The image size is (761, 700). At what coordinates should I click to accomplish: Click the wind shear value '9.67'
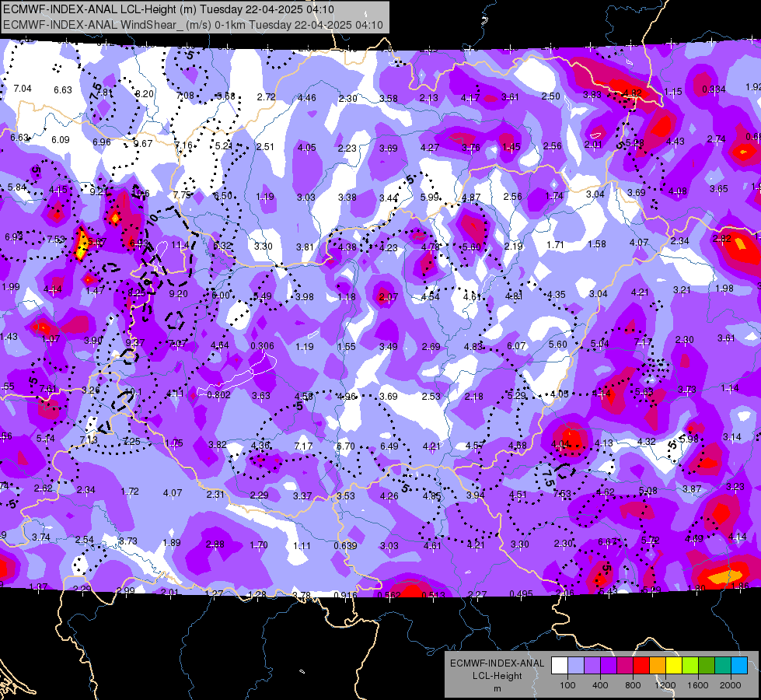pos(143,144)
